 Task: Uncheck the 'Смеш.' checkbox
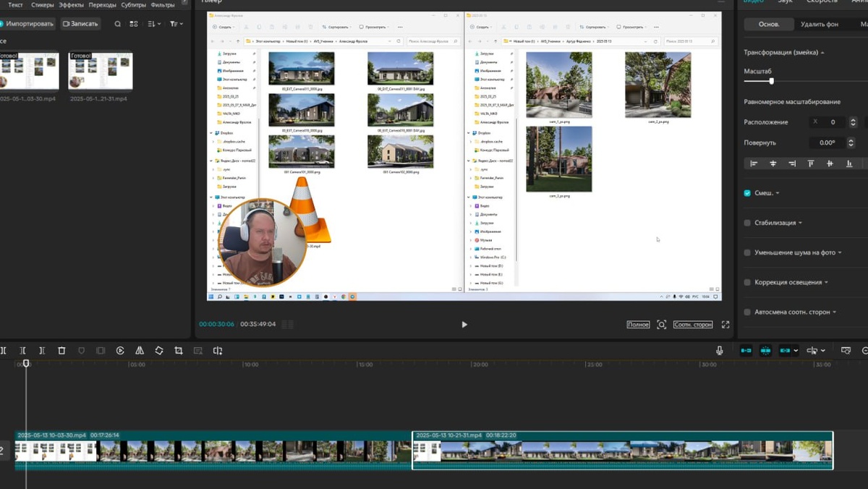coord(747,193)
